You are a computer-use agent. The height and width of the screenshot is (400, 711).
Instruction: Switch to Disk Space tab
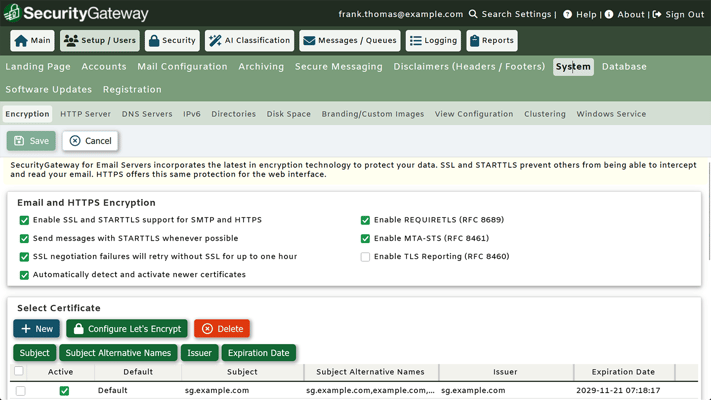click(x=288, y=114)
